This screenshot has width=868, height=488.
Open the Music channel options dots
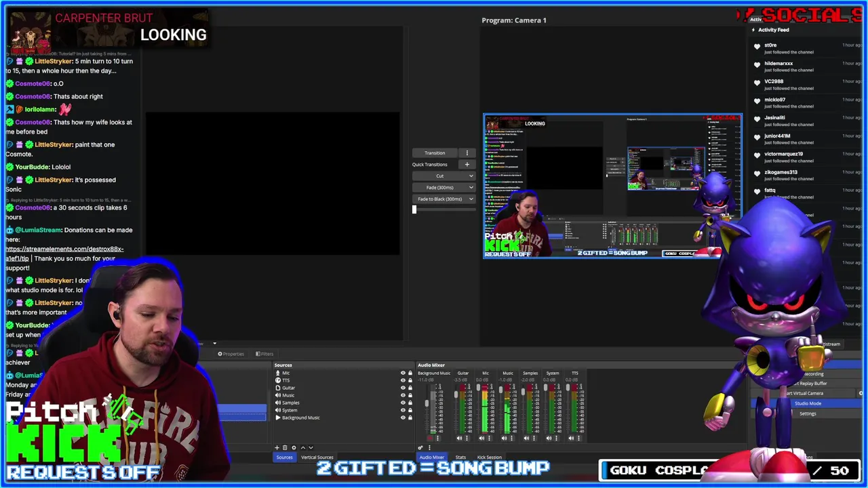tap(511, 439)
